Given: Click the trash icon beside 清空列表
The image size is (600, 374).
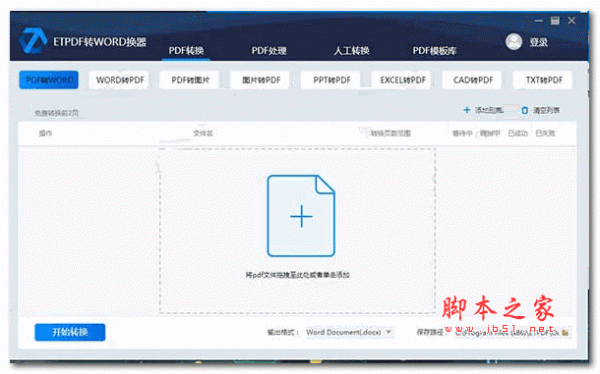Looking at the screenshot, I should pyautogui.click(x=525, y=110).
